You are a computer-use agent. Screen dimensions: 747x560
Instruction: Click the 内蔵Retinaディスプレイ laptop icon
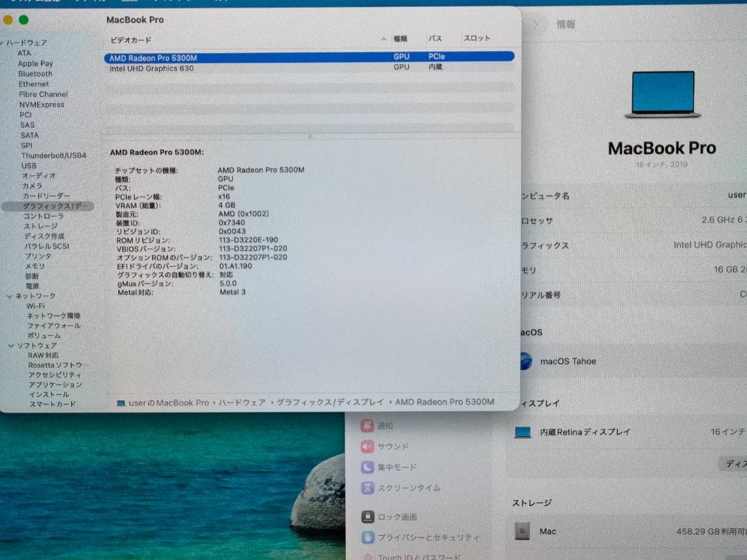tap(522, 431)
